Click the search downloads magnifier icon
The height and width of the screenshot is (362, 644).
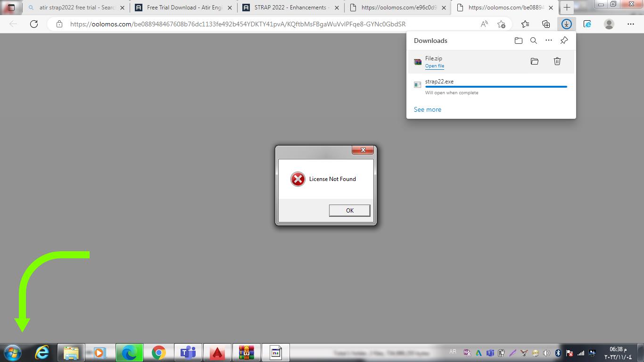point(533,41)
